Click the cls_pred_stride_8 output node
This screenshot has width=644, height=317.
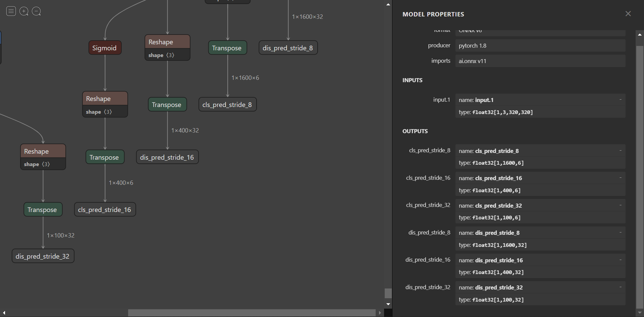tap(227, 105)
